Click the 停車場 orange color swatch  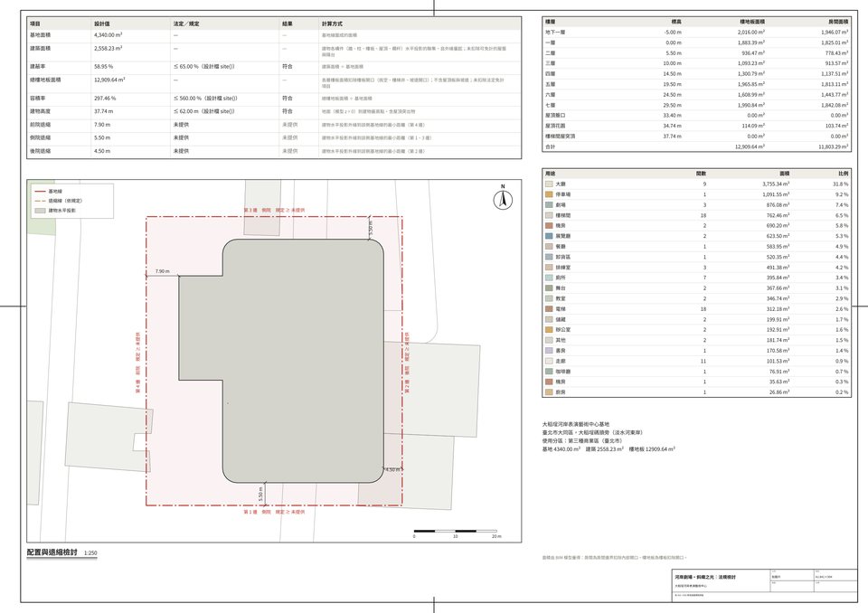(x=549, y=194)
